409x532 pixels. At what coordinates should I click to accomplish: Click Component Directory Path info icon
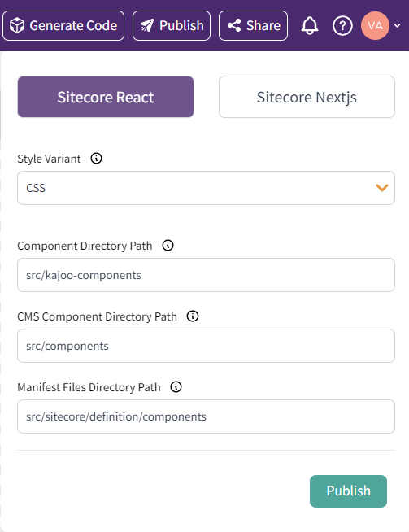[168, 246]
